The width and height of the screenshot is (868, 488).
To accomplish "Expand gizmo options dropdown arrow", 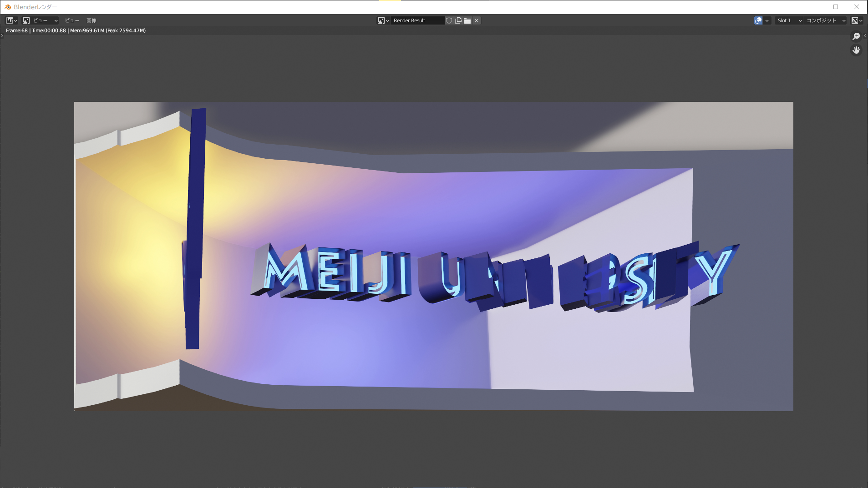I will 767,20.
